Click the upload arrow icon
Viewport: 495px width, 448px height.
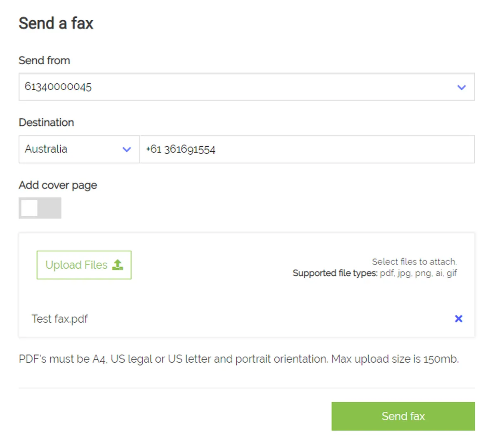[x=118, y=265]
